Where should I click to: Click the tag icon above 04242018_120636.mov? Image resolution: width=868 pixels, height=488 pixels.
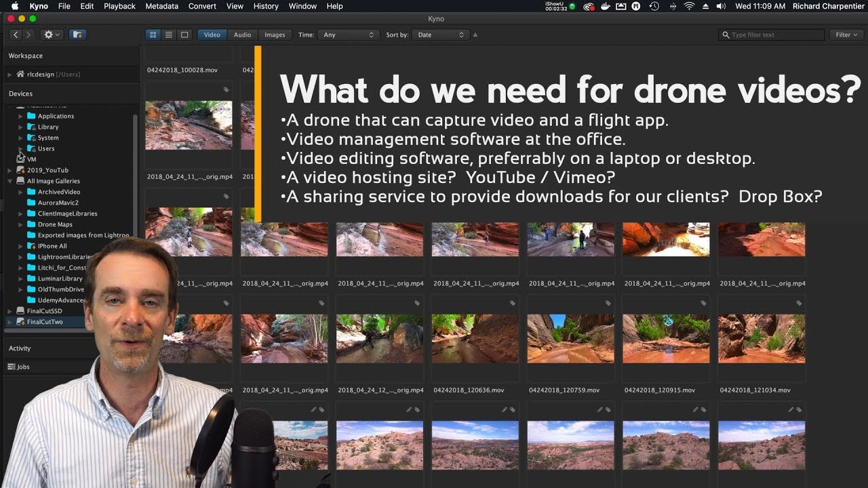coord(513,303)
